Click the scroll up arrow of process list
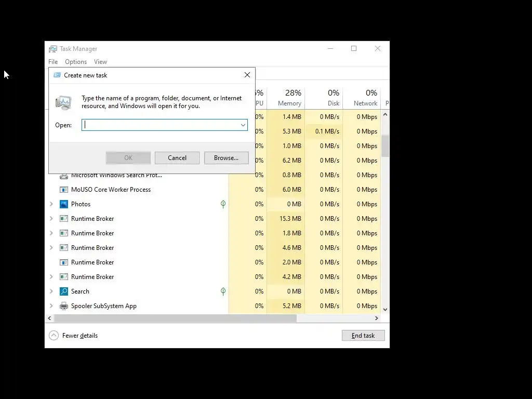Screen dimensions: 532x399 385,115
